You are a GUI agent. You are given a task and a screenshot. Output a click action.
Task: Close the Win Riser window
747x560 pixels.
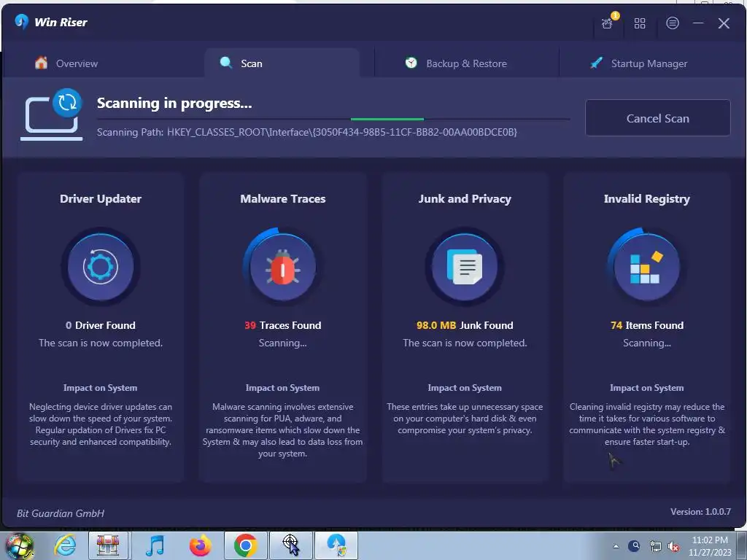point(724,23)
